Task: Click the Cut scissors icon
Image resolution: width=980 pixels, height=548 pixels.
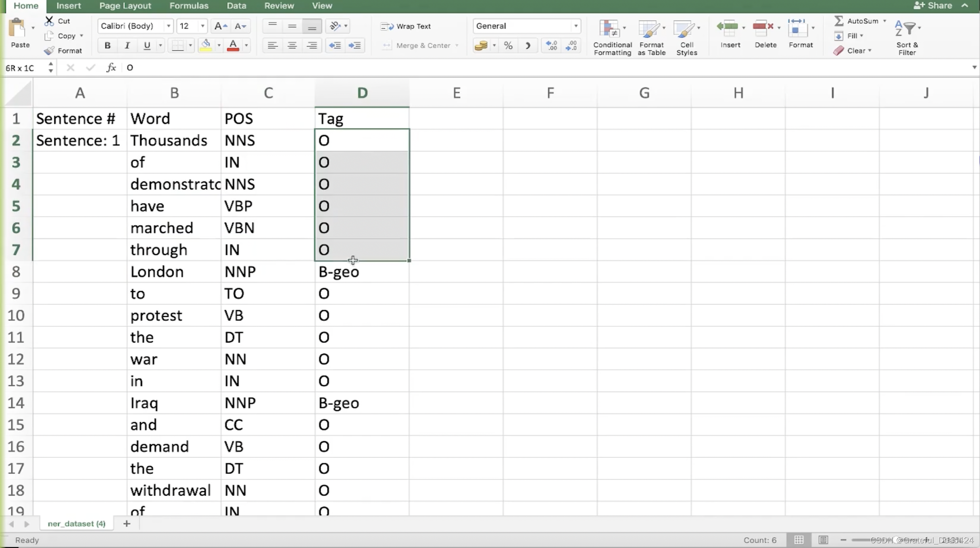Action: tap(49, 21)
